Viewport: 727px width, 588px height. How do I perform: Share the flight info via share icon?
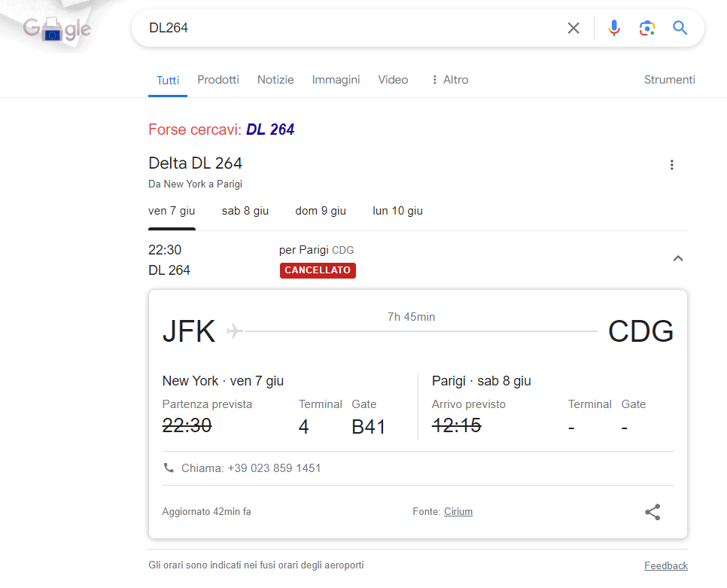coord(652,512)
